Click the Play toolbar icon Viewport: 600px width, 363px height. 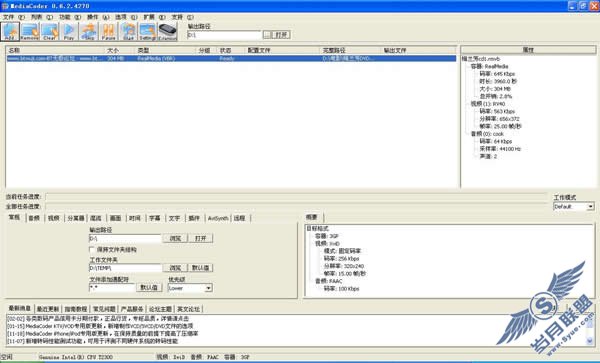(x=69, y=31)
